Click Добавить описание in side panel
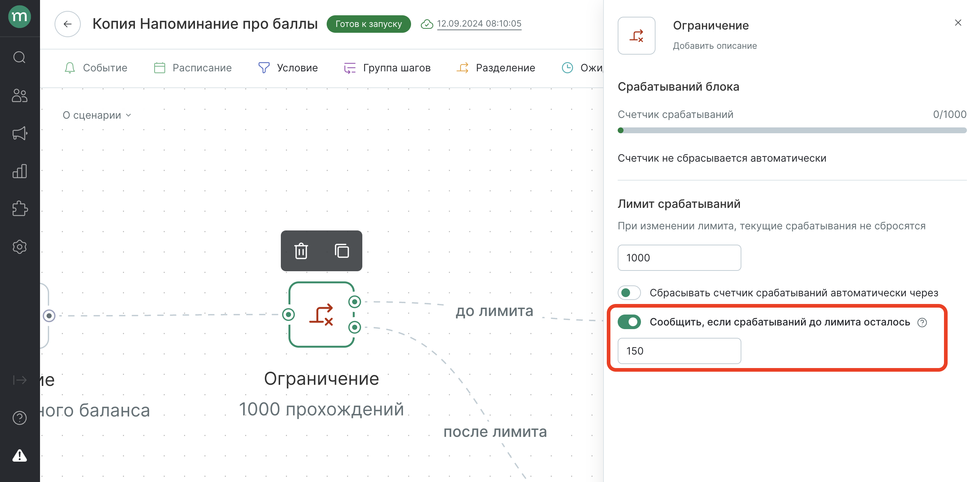Image resolution: width=980 pixels, height=482 pixels. [x=714, y=46]
